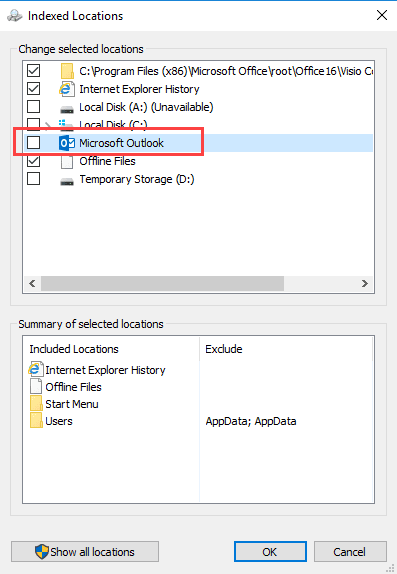Image resolution: width=397 pixels, height=574 pixels.
Task: Select the Microsoft Outlook row text
Action: [121, 143]
